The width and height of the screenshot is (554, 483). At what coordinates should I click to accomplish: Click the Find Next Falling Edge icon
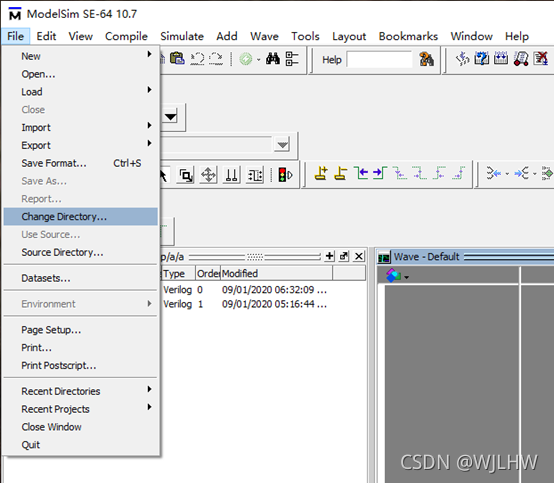tap(420, 173)
